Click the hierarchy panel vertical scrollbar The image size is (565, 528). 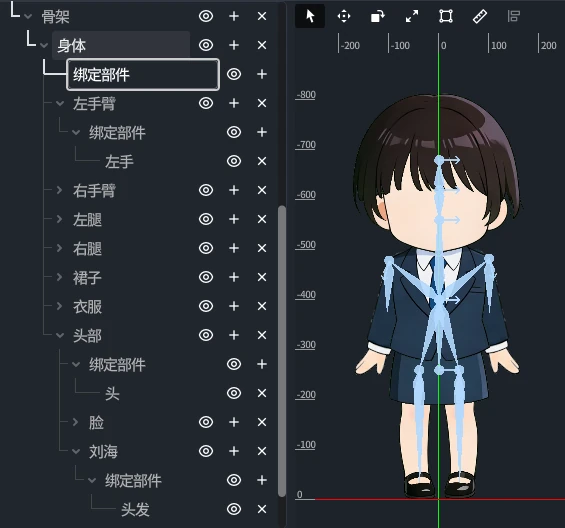coord(282,351)
